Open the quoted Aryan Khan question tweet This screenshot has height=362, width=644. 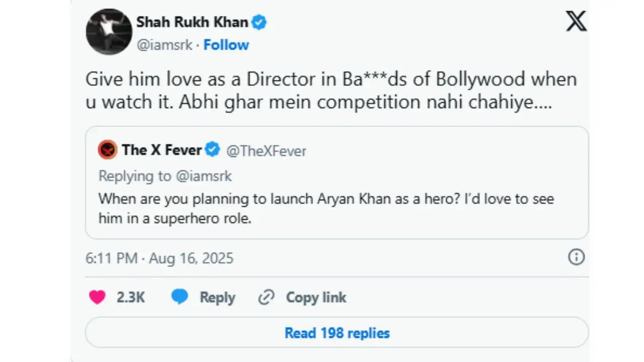point(337,183)
